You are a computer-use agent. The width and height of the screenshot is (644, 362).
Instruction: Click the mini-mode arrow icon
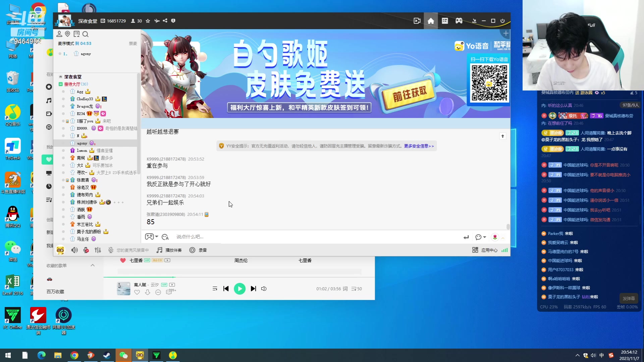(x=474, y=21)
